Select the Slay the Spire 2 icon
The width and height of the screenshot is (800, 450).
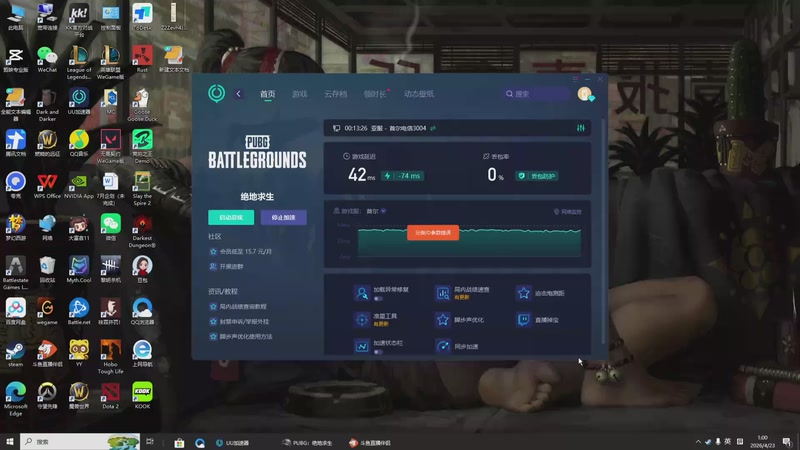pyautogui.click(x=142, y=189)
